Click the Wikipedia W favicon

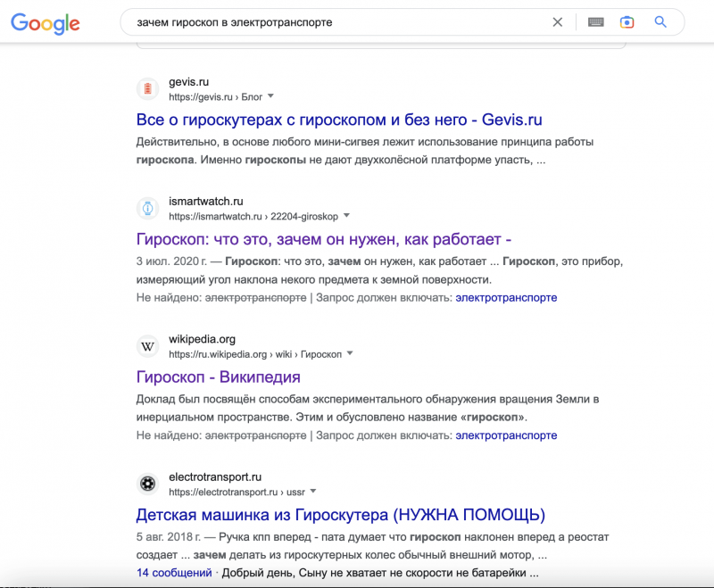pyautogui.click(x=147, y=346)
